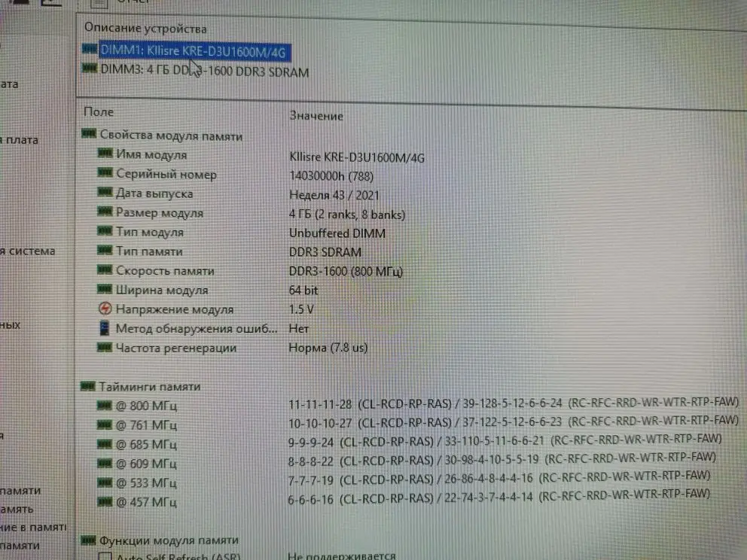The height and width of the screenshot is (560, 747).
Task: Select value DDR3-1600 (800 МГц)
Action: 346,272
